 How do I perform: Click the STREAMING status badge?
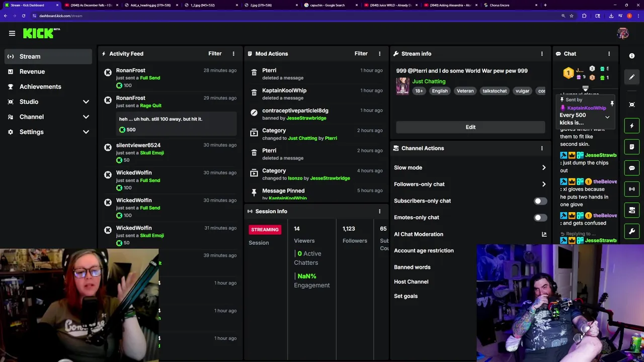265,230
